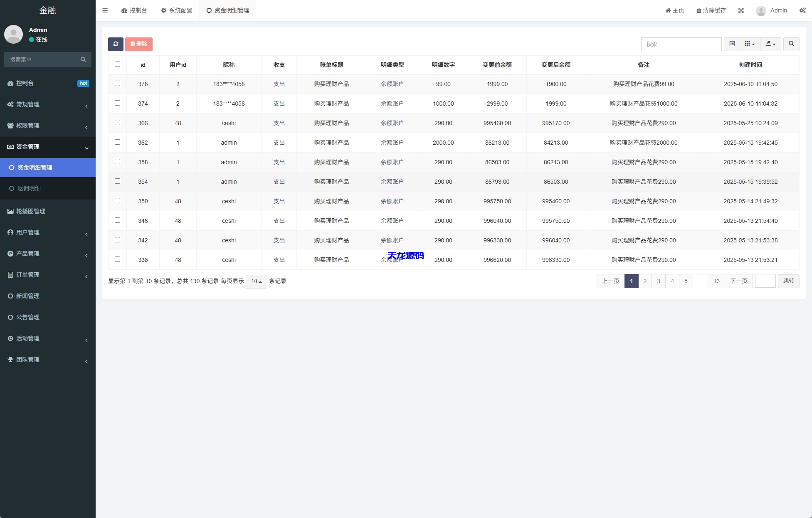Switch to the 系统配置 tab
812x518 pixels.
(x=177, y=10)
